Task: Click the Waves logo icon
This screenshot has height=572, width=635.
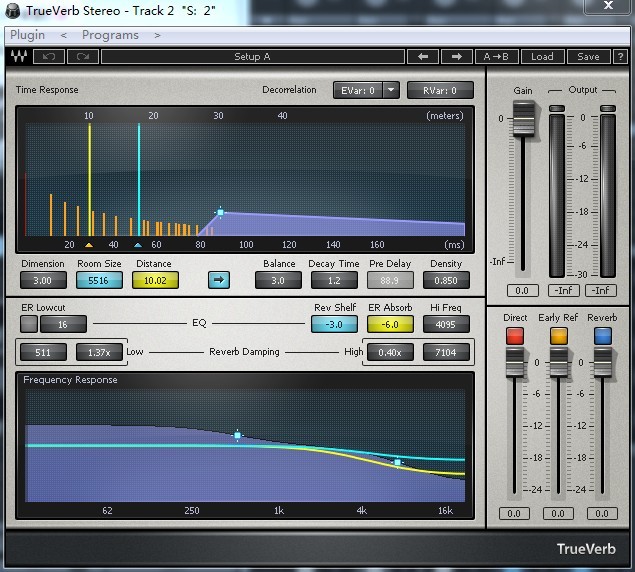Action: (x=19, y=56)
